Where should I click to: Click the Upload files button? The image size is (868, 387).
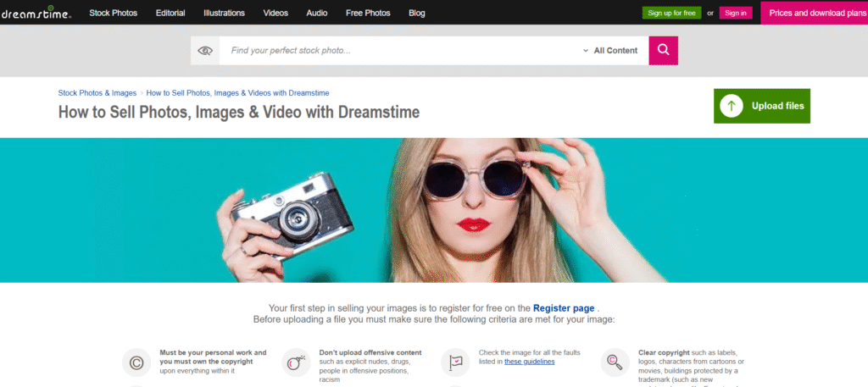(762, 106)
